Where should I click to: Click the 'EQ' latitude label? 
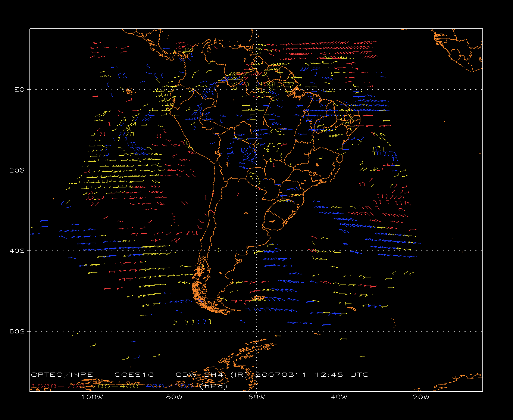(x=19, y=90)
